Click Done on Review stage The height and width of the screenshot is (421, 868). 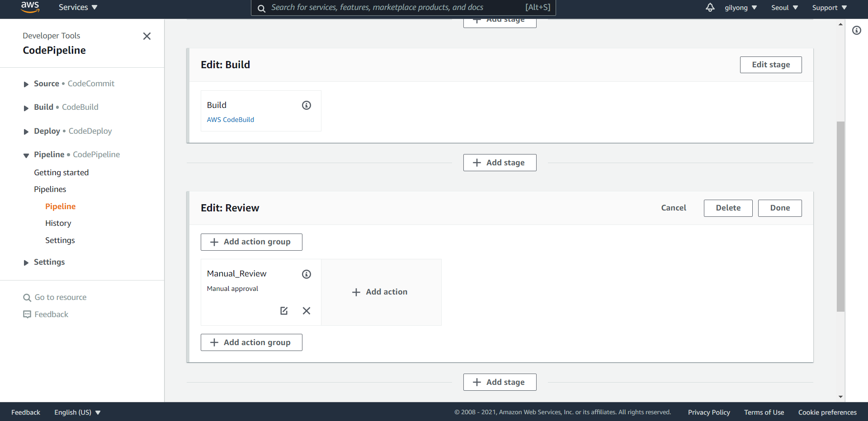point(780,208)
